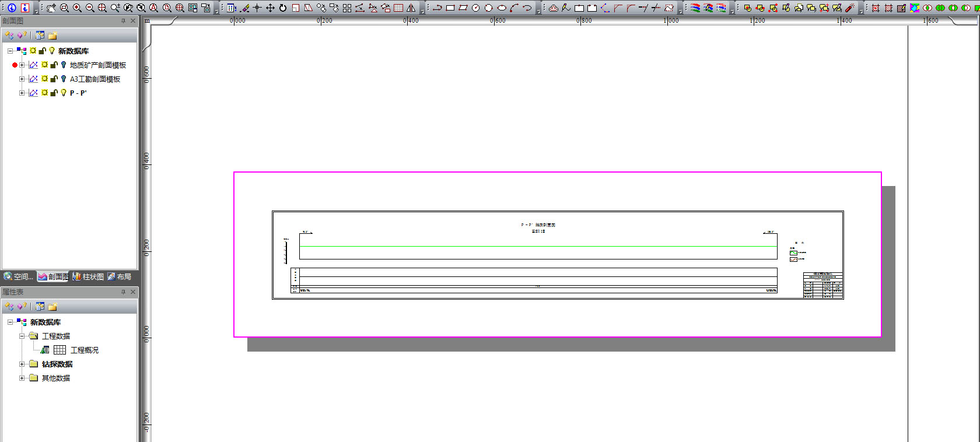Image resolution: width=980 pixels, height=442 pixels.
Task: Switch to the 剖面图 tab
Action: [53, 276]
